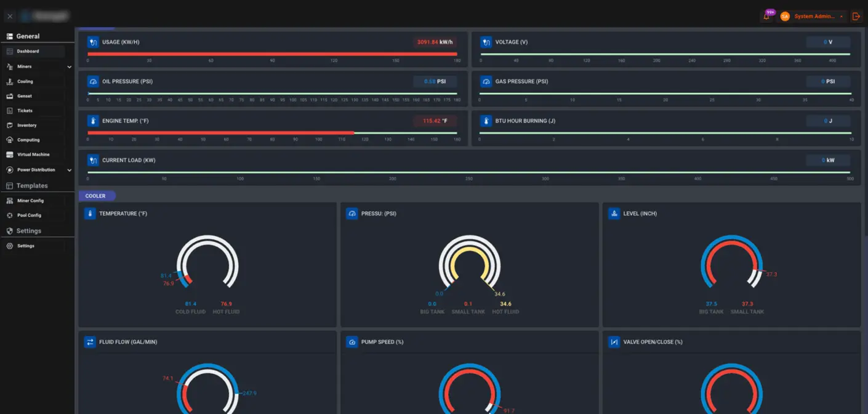
Task: Close the sidebar with X icon
Action: point(10,17)
